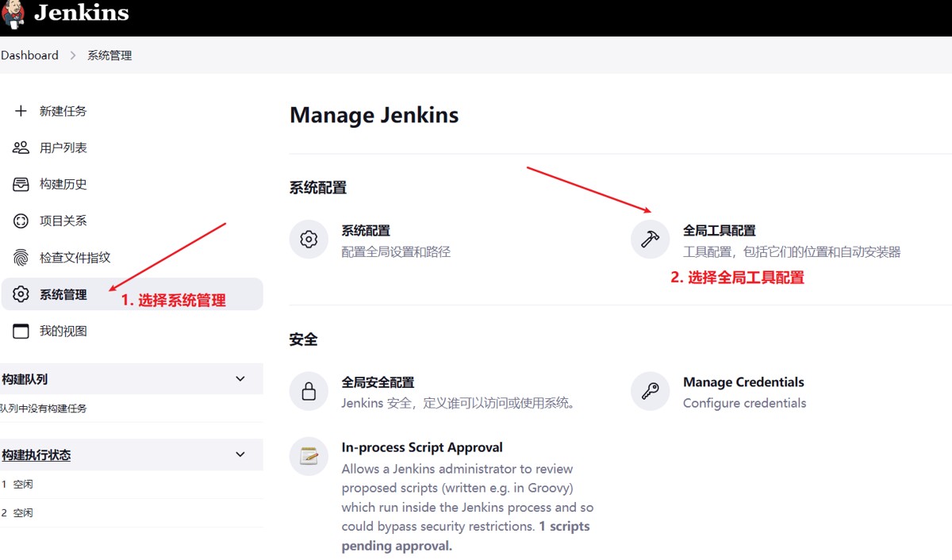Collapse the 构建队列 panel chevron
The image size is (952, 560).
point(240,379)
